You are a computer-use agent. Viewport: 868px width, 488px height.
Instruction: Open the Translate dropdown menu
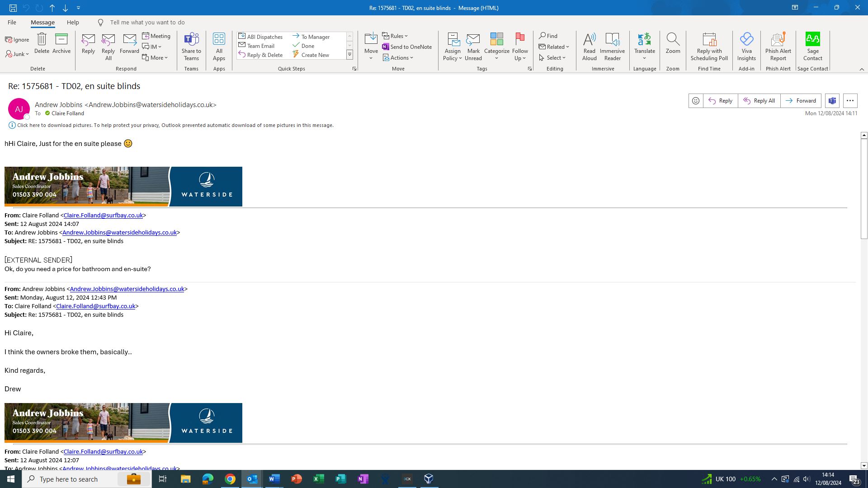coord(644,58)
